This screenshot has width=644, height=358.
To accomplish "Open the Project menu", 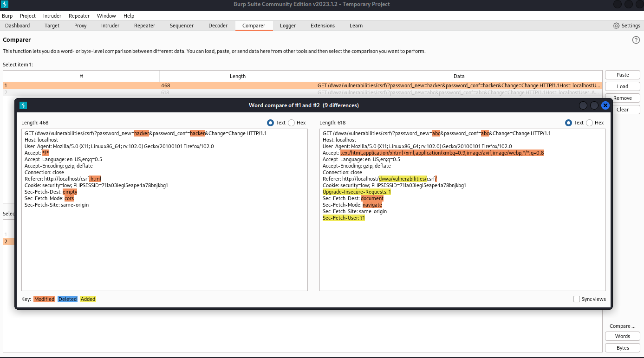I will pyautogui.click(x=28, y=16).
